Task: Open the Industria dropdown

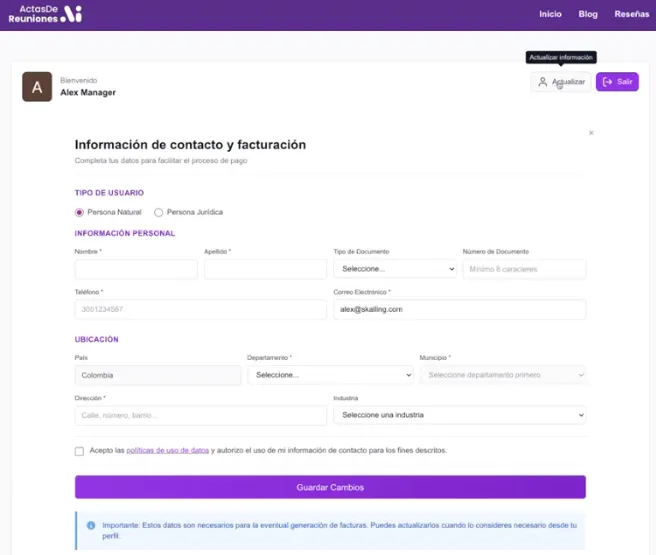Action: (459, 415)
